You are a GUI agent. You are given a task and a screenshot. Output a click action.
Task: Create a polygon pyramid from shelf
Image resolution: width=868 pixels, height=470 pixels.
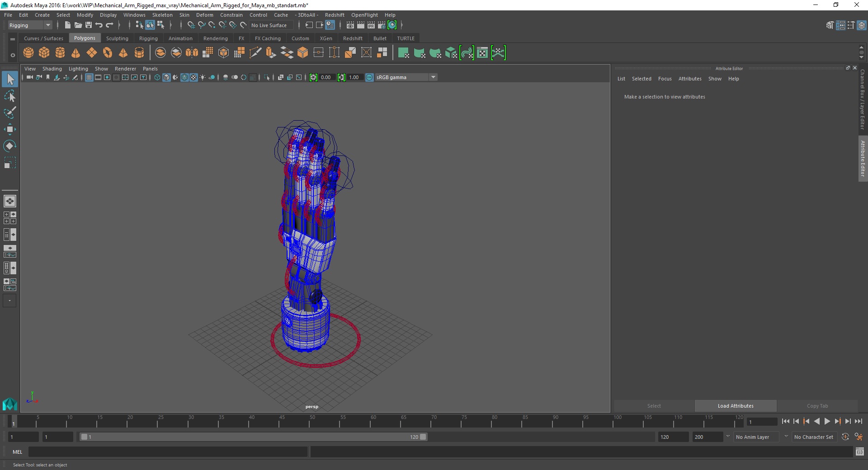[123, 53]
